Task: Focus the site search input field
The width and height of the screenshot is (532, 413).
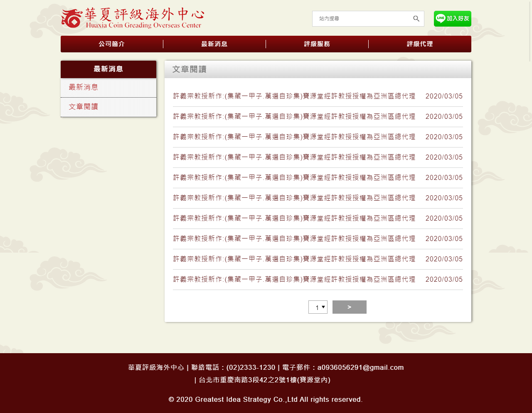Action: [x=362, y=19]
